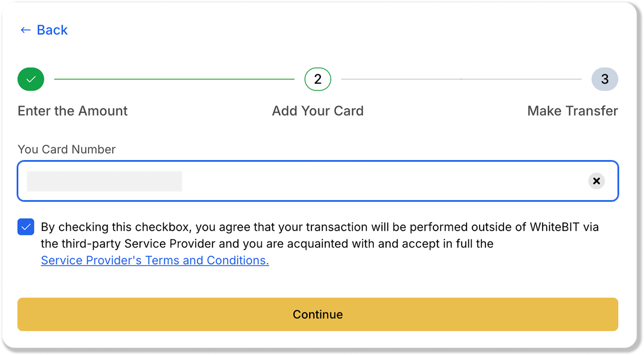Click the "Back" link text
Screen dimensions: 644x355
pyautogui.click(x=52, y=30)
